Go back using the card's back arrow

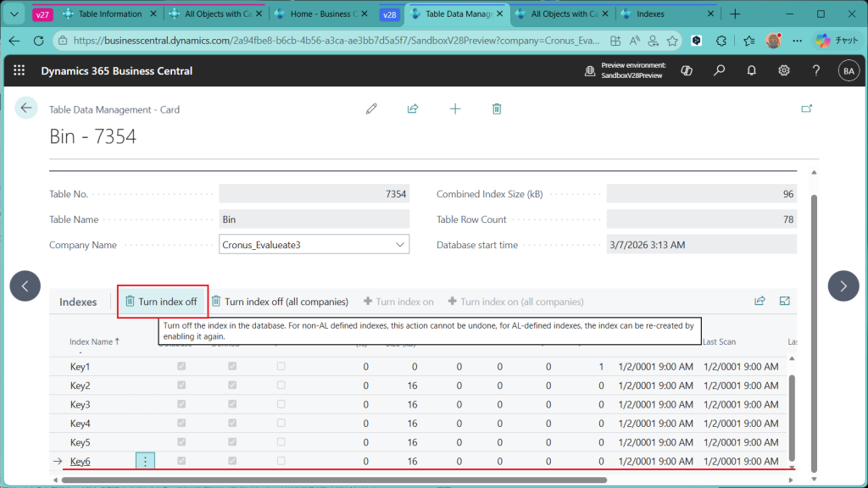point(26,108)
